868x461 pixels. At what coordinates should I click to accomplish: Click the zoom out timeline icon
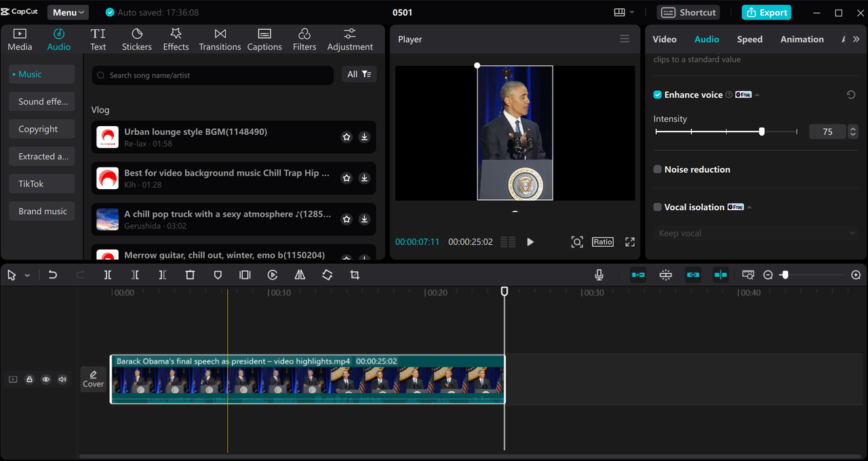click(768, 275)
